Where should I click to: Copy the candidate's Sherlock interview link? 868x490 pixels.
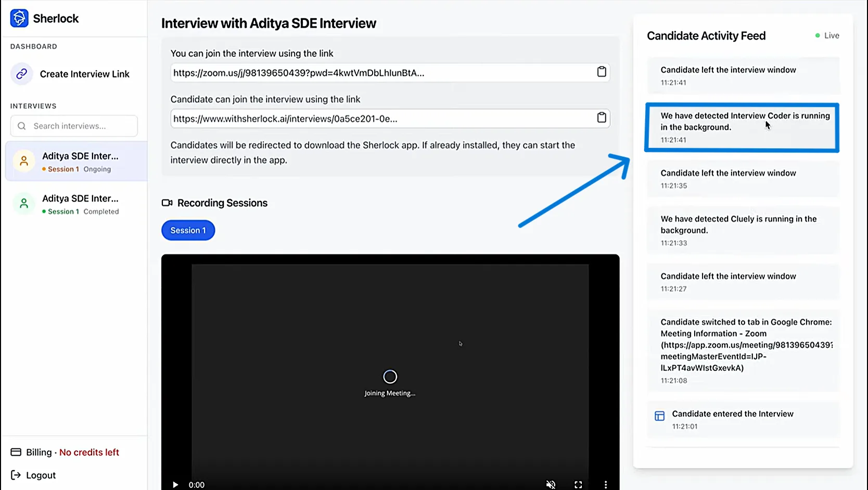(602, 118)
